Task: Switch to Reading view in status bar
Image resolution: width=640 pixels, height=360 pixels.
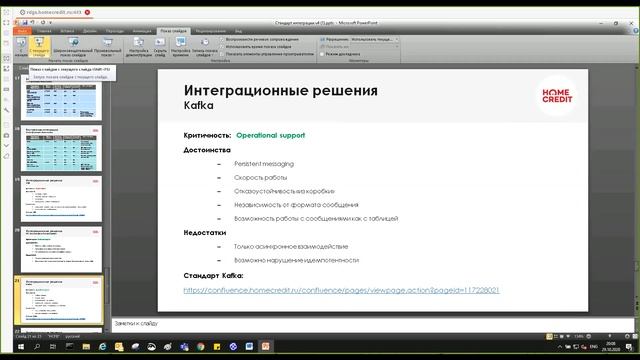Action: 562,336
